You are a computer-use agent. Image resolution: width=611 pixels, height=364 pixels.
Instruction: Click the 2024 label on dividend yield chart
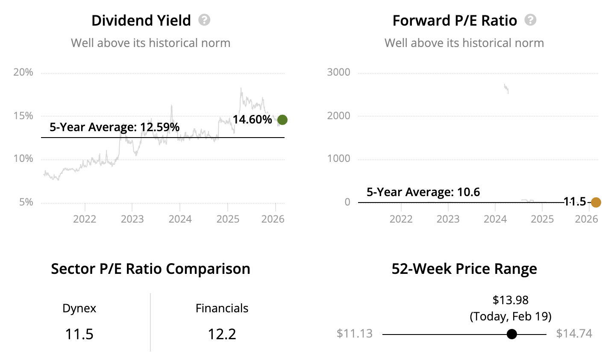[180, 219]
